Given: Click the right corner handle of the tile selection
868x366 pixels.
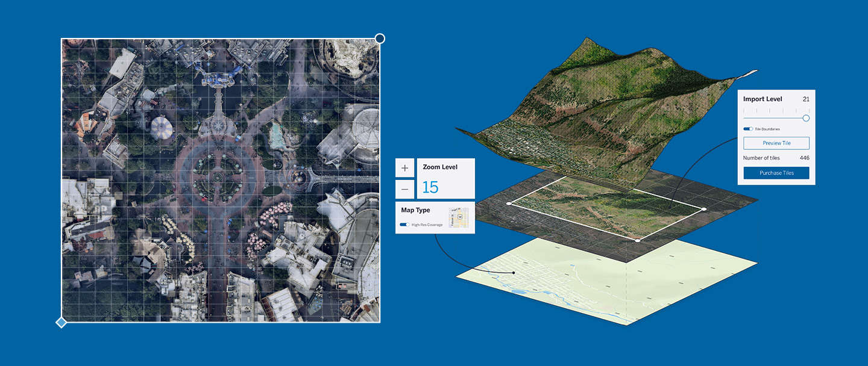Looking at the screenshot, I should [704, 208].
